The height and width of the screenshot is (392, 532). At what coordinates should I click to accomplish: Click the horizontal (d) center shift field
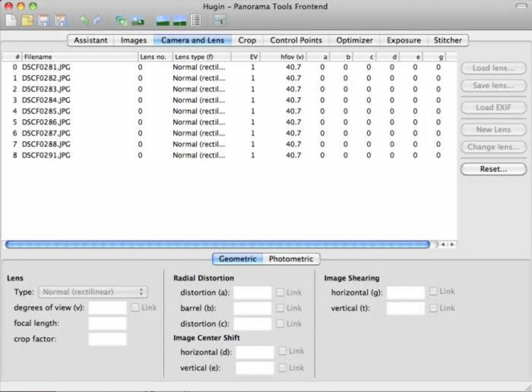[255, 352]
